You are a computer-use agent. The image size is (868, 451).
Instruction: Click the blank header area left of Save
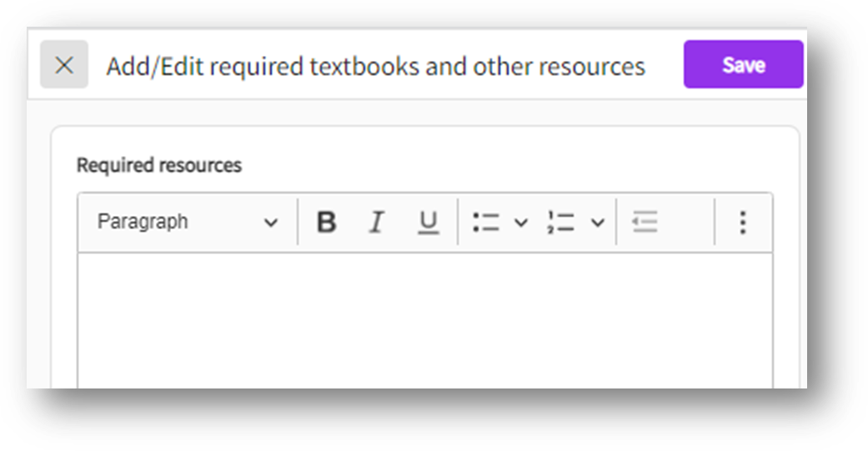(665, 65)
